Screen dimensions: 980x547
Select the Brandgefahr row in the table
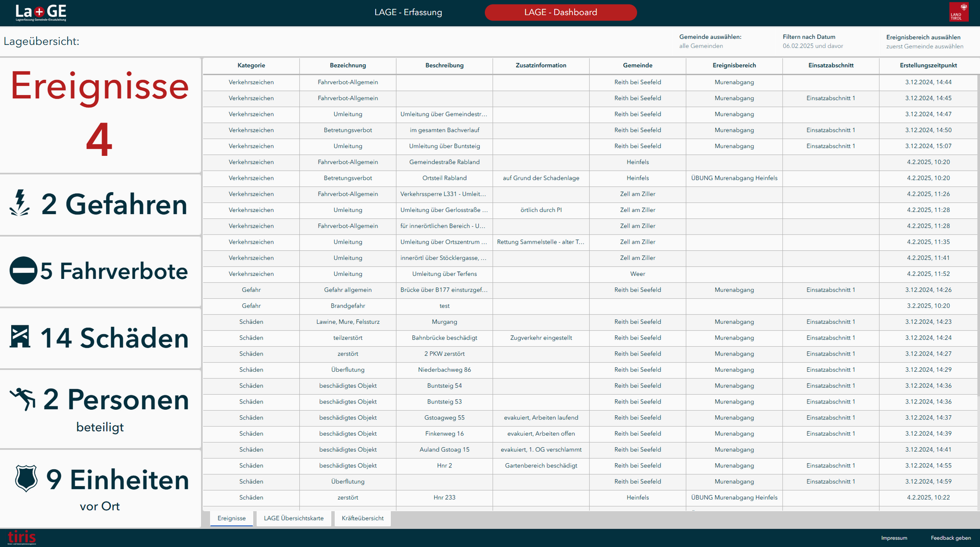point(348,306)
